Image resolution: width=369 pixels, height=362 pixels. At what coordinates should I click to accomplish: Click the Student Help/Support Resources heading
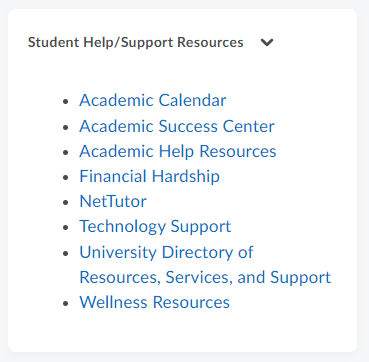click(136, 43)
